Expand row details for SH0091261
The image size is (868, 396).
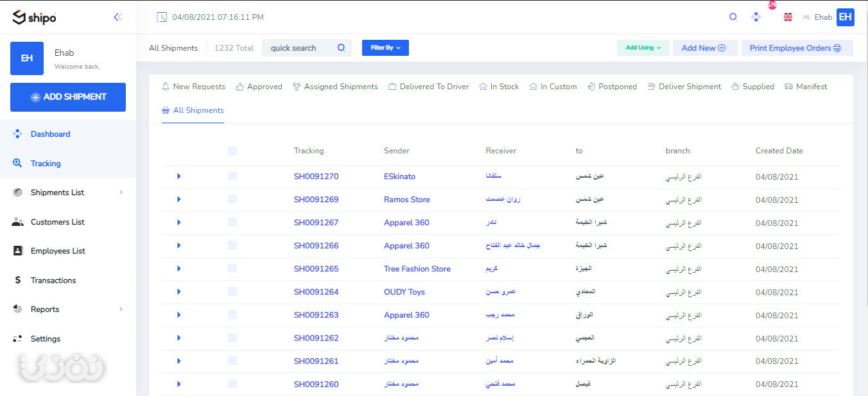(178, 361)
